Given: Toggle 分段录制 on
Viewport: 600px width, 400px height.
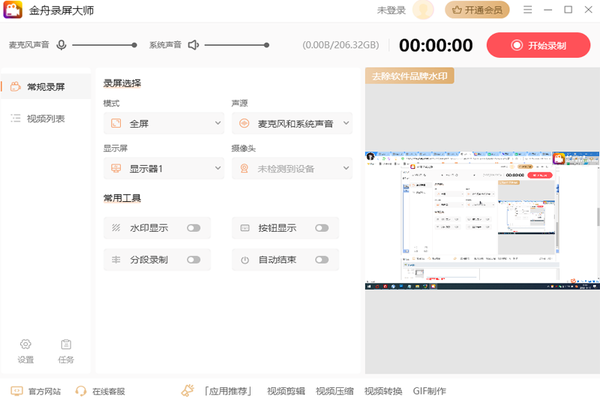Looking at the screenshot, I should (193, 260).
